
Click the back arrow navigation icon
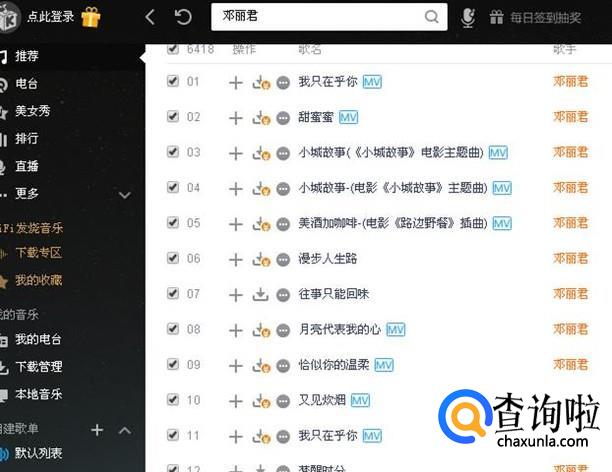click(150, 17)
